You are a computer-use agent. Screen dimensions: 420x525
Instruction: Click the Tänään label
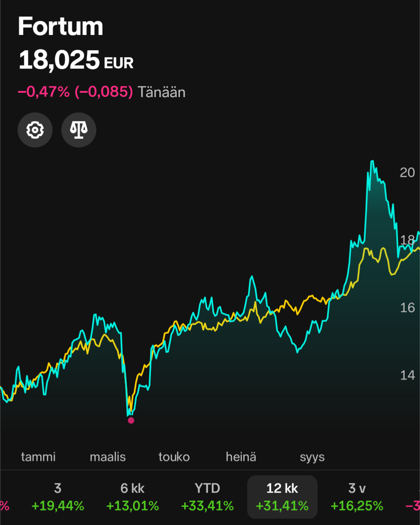[161, 92]
